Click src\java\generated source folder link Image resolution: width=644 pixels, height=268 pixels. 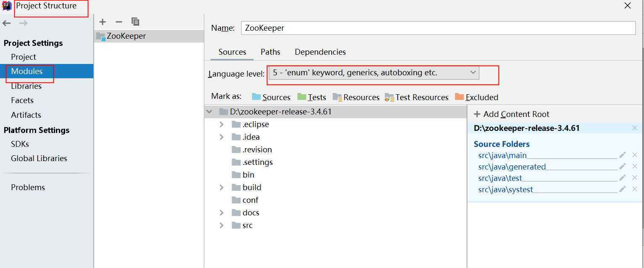coord(512,167)
